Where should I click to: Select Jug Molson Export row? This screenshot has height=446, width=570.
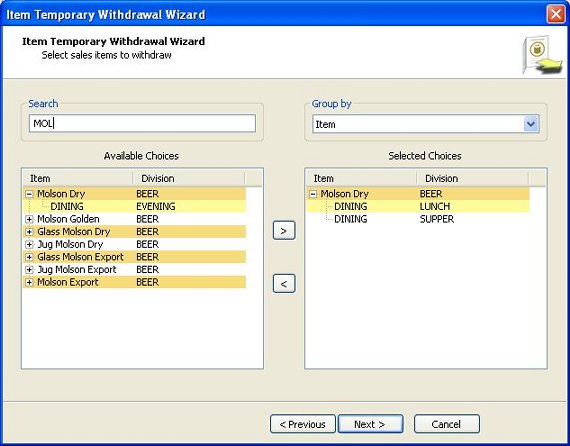pos(135,270)
